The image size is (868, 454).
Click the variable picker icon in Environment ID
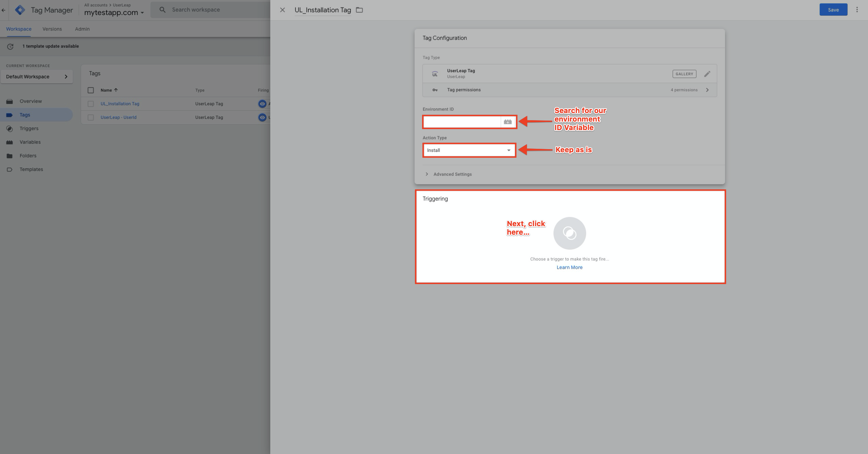(508, 122)
